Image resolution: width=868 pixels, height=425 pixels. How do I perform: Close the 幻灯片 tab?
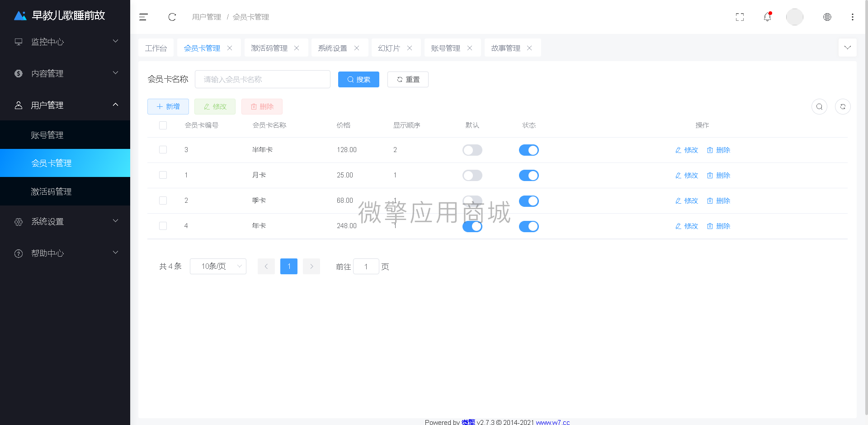(410, 48)
